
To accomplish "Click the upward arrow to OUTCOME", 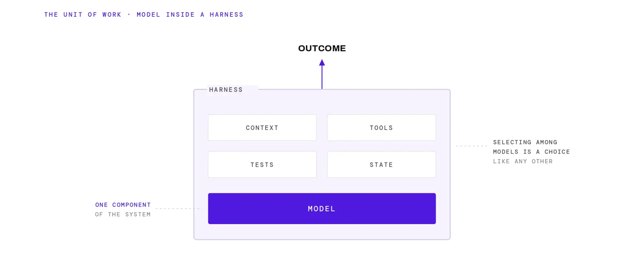I will [322, 74].
